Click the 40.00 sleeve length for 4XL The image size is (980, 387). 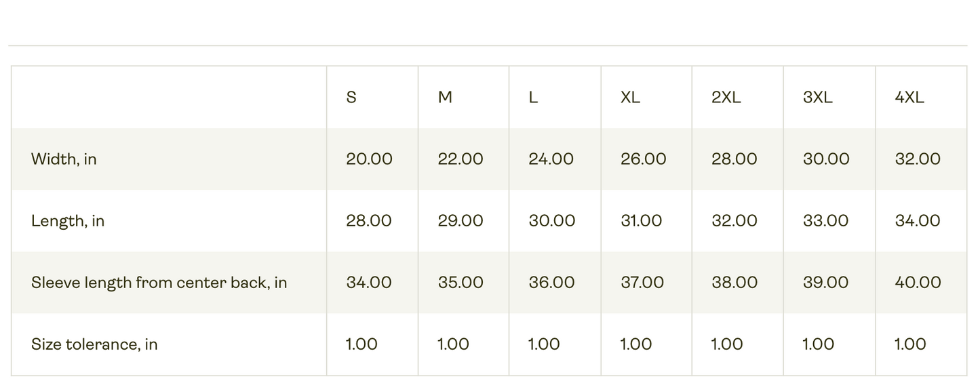918,283
